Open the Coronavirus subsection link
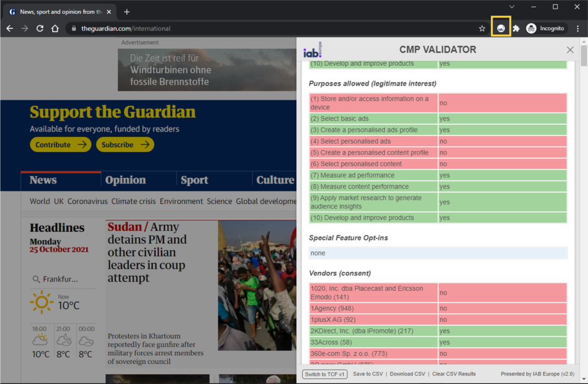The width and height of the screenshot is (588, 384). 87,202
